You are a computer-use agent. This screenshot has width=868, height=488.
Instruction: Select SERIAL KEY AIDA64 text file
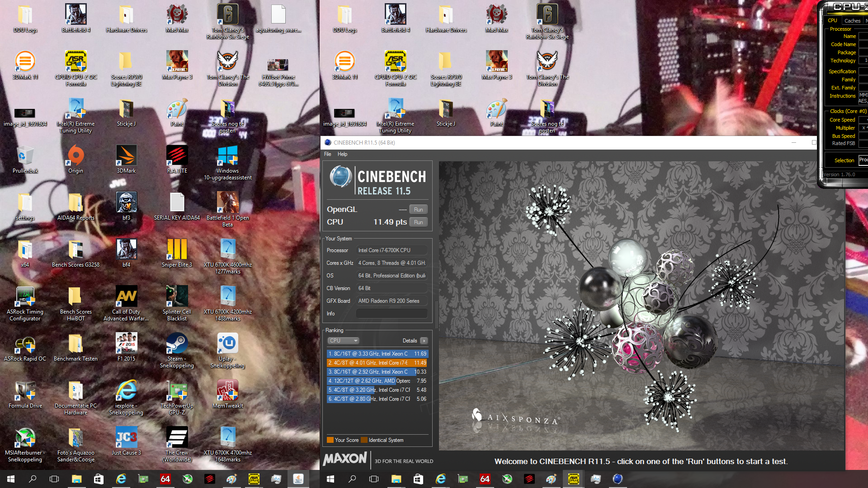[177, 206]
